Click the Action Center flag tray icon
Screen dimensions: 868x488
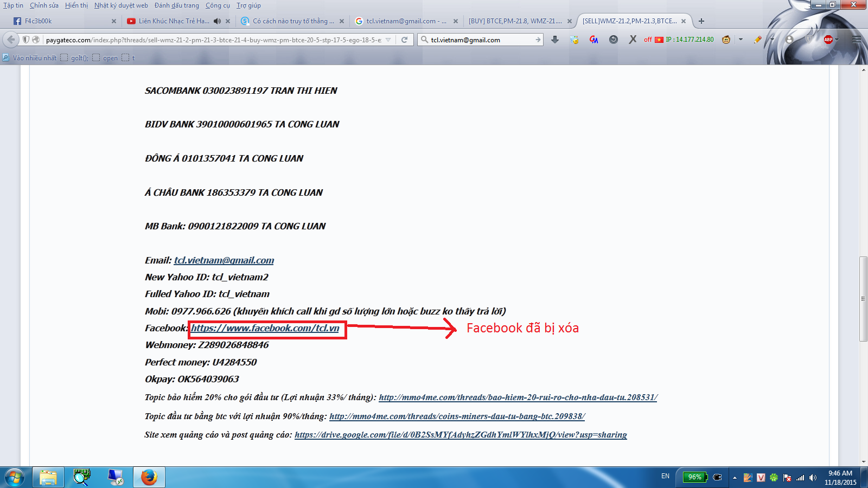787,478
